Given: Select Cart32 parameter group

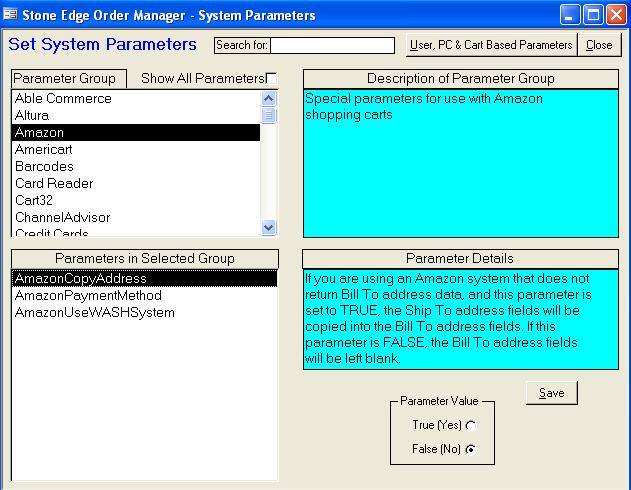Looking at the screenshot, I should click(x=136, y=200).
